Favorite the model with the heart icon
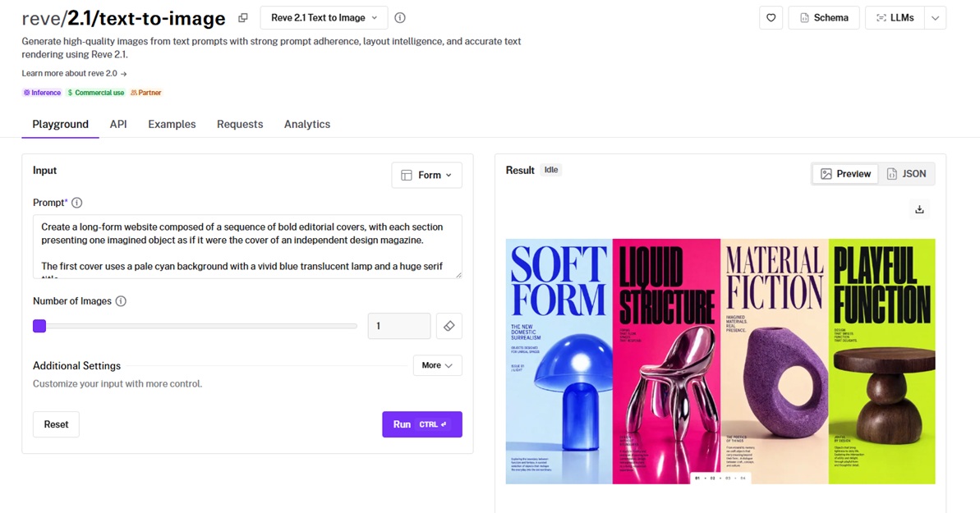The height and width of the screenshot is (513, 980). 771,18
